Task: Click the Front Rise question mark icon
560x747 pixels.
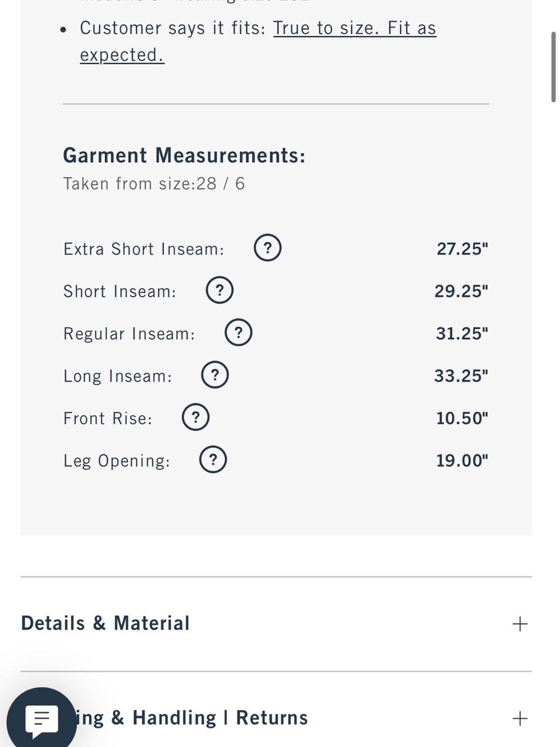Action: pyautogui.click(x=196, y=417)
